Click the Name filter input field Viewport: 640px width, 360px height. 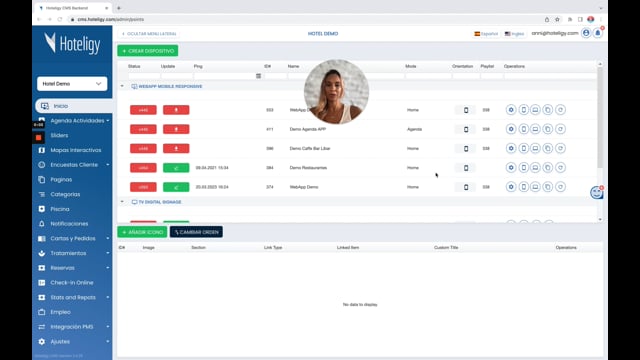click(345, 76)
